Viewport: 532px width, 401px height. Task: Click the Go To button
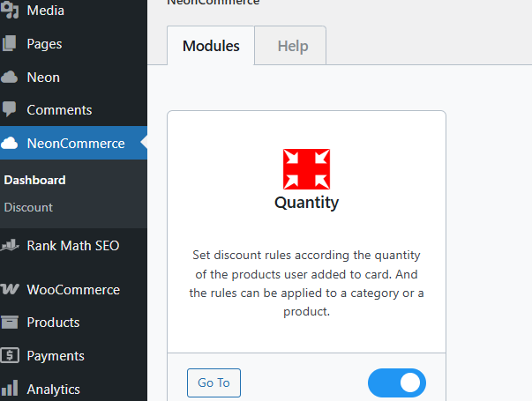tap(214, 382)
